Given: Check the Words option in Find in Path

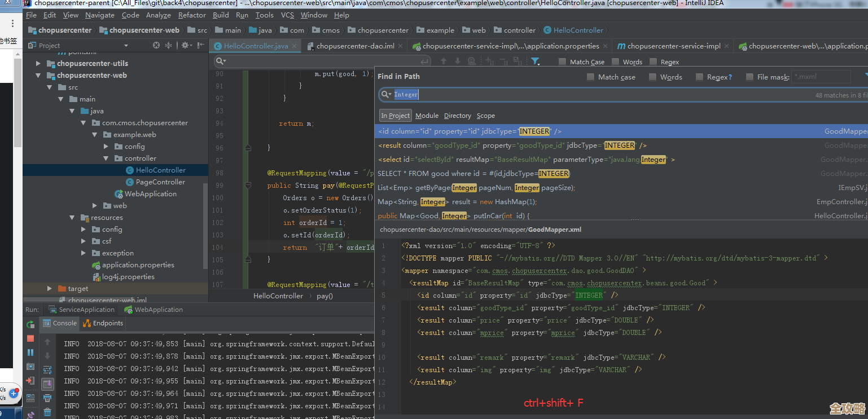Looking at the screenshot, I should coord(652,77).
